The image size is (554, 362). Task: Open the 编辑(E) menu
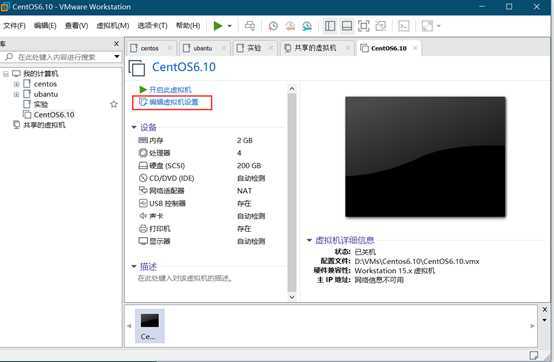tap(45, 26)
